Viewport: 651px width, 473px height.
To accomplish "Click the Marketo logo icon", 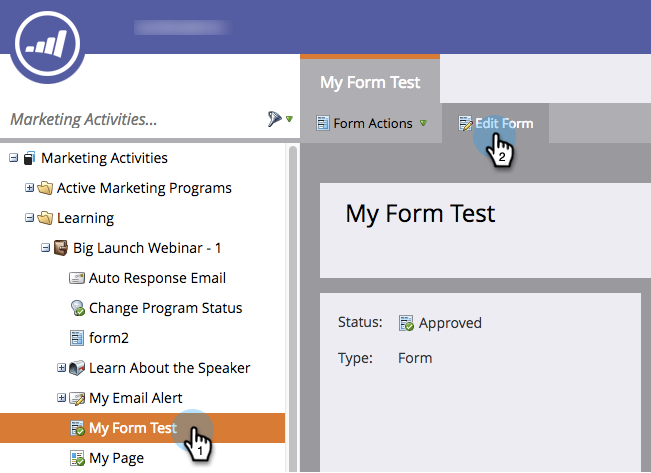I will [x=47, y=44].
